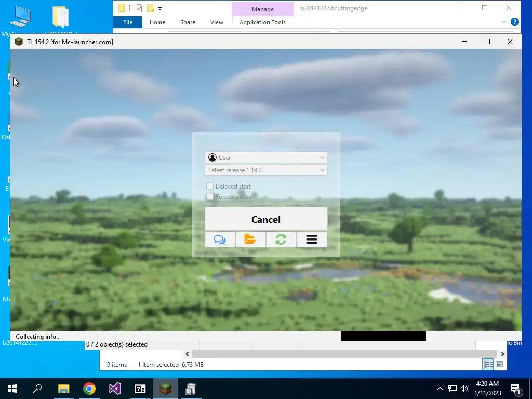Open the game folder icon button
Viewport: 532px width, 399px height.
[x=250, y=240]
